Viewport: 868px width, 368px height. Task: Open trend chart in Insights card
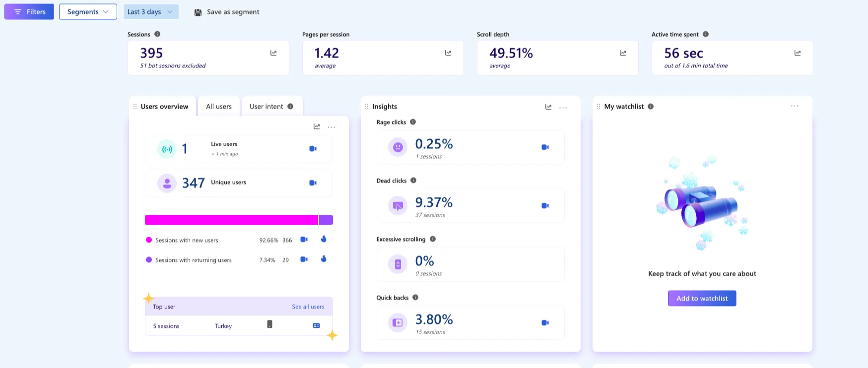coord(548,107)
